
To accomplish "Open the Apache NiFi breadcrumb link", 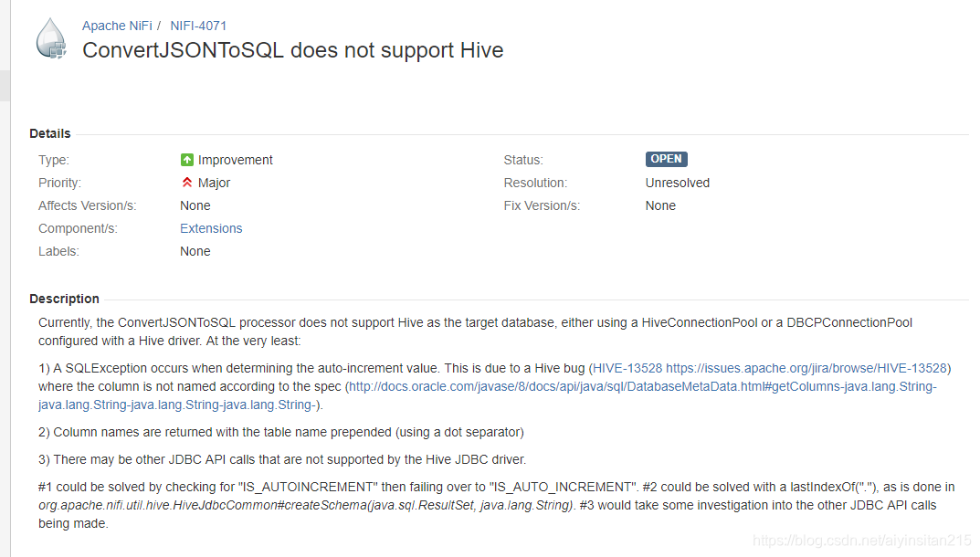I will pyautogui.click(x=117, y=26).
